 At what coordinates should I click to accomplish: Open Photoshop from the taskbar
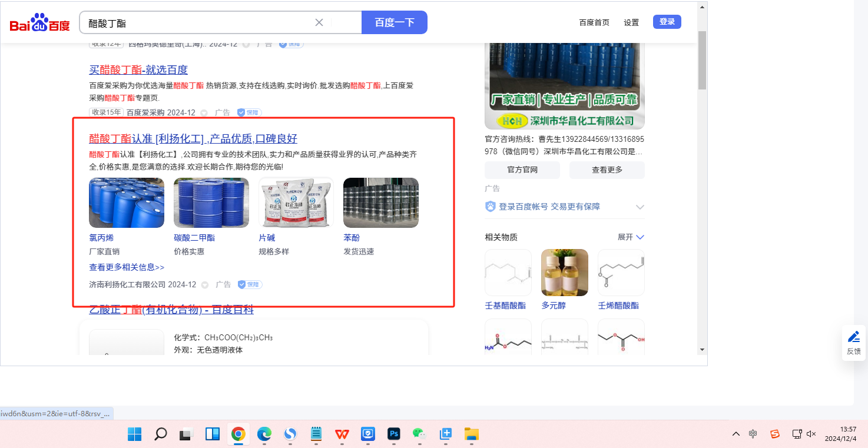[x=394, y=434]
